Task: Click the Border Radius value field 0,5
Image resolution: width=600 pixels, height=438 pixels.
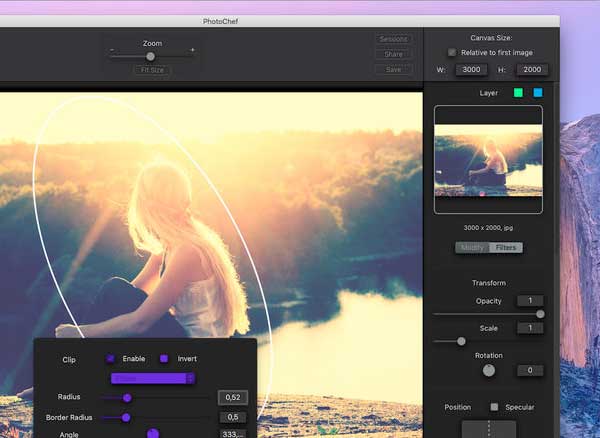Action: coord(233,417)
